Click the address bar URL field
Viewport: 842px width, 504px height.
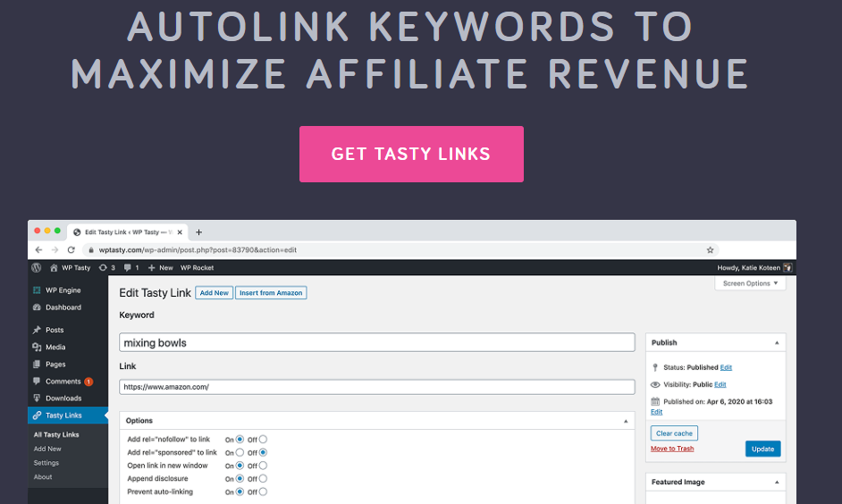pyautogui.click(x=400, y=250)
